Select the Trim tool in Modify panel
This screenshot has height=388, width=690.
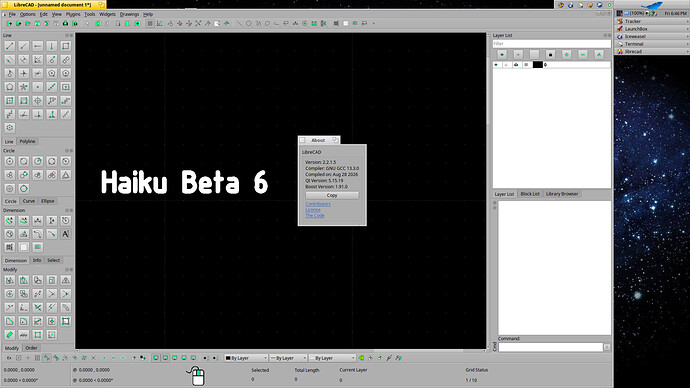[51, 294]
